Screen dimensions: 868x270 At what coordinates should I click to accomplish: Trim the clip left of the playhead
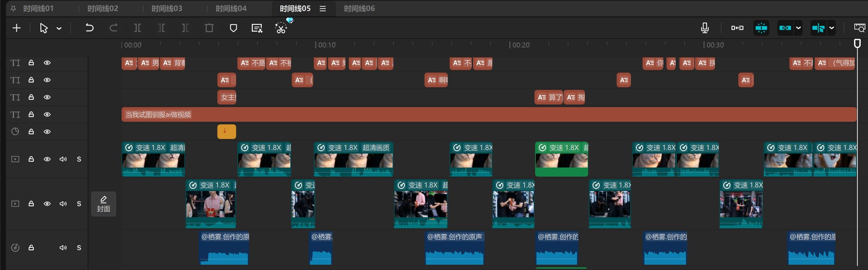coord(162,28)
